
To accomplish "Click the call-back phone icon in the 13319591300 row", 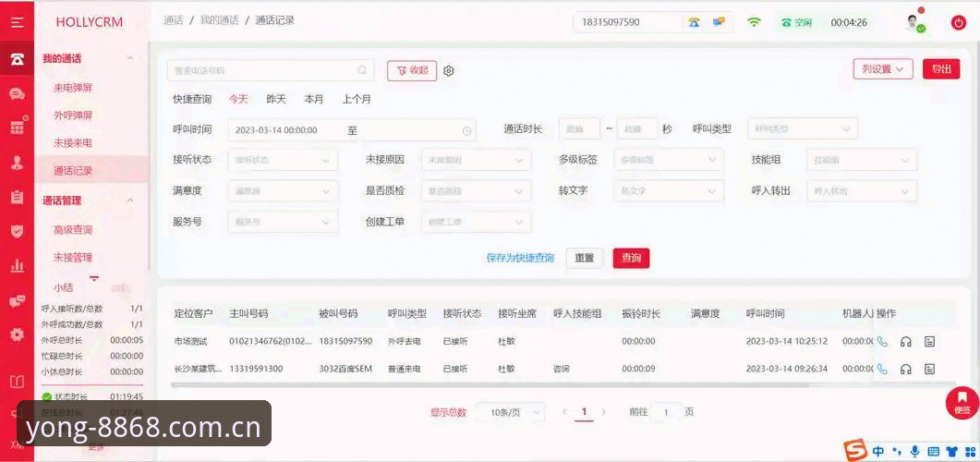I will click(x=882, y=369).
